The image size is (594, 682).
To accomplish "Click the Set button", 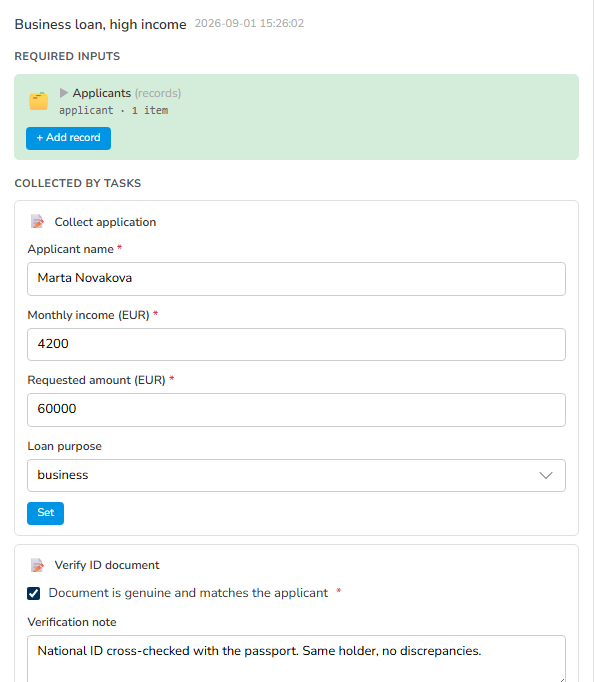I will pos(45,513).
